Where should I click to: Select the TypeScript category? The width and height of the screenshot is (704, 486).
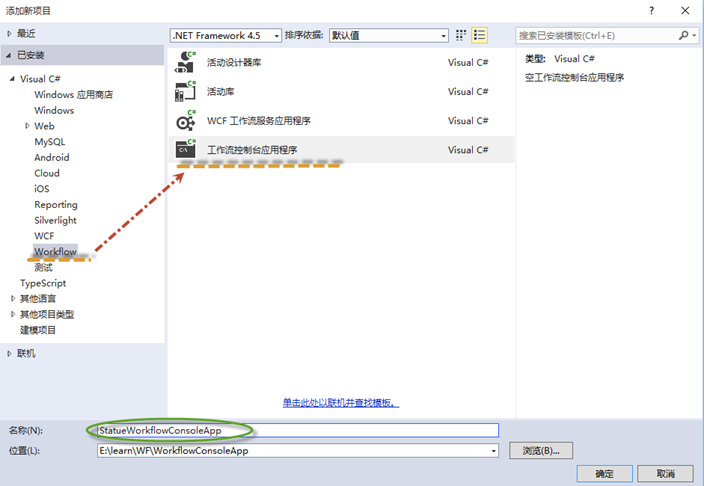tap(43, 283)
